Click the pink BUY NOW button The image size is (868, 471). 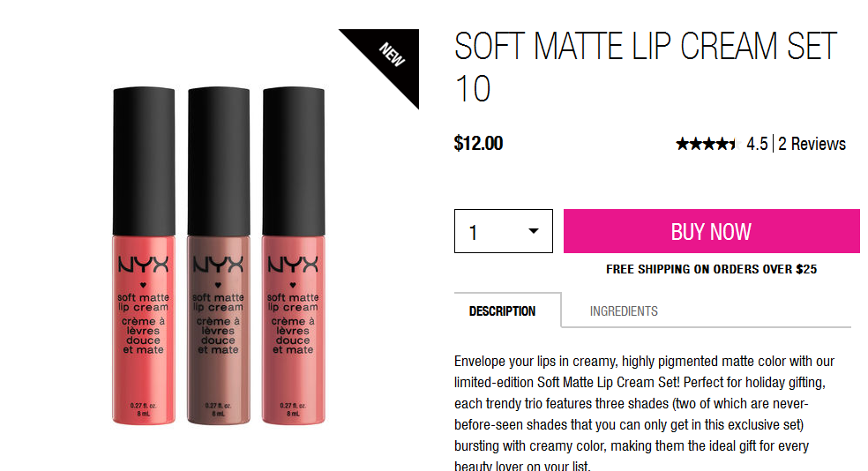pos(711,231)
